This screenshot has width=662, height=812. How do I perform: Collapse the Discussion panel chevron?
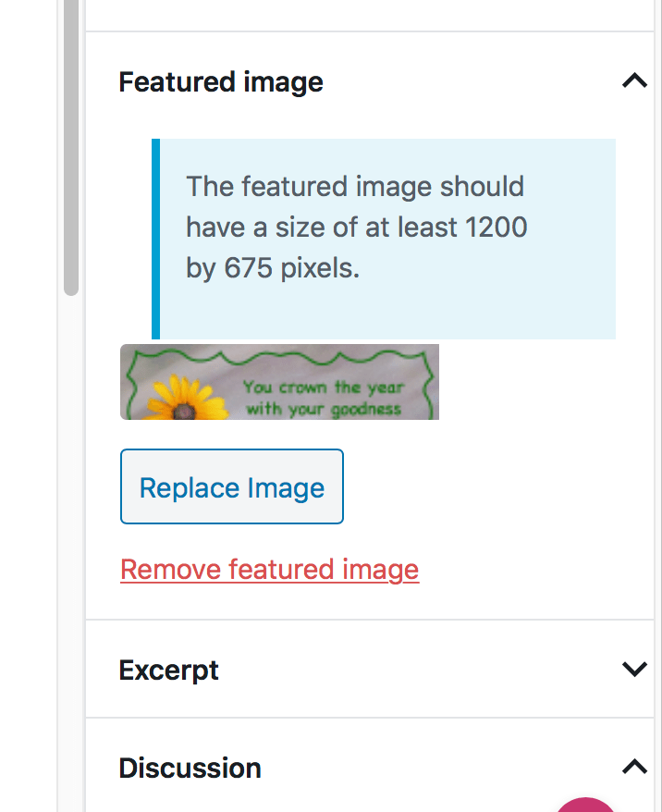(x=634, y=767)
